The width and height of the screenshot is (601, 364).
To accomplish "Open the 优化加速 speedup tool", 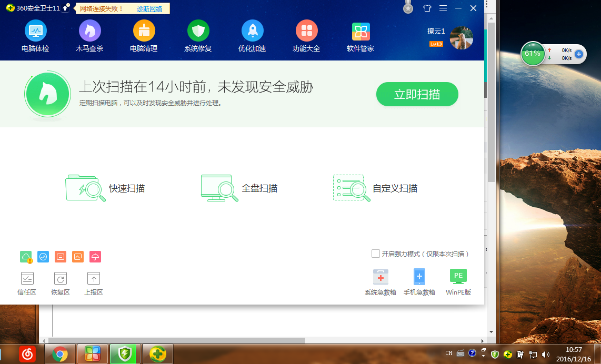I will (252, 36).
